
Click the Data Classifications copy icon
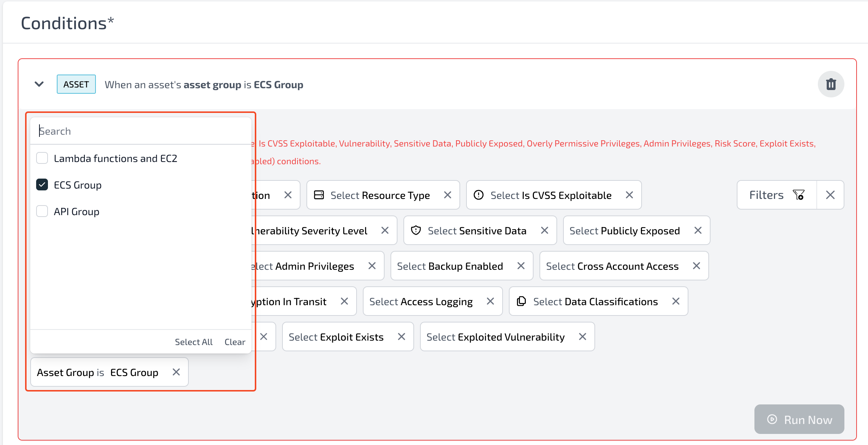point(521,301)
